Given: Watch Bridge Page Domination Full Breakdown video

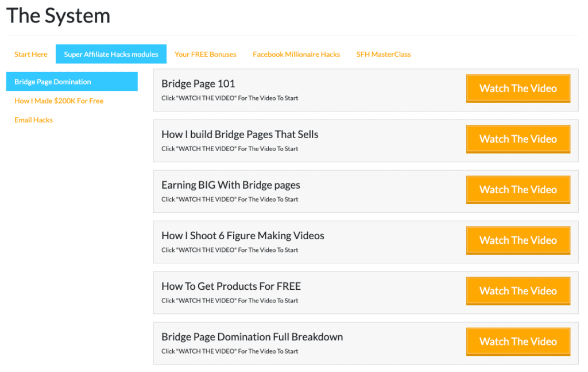Looking at the screenshot, I should 519,342.
